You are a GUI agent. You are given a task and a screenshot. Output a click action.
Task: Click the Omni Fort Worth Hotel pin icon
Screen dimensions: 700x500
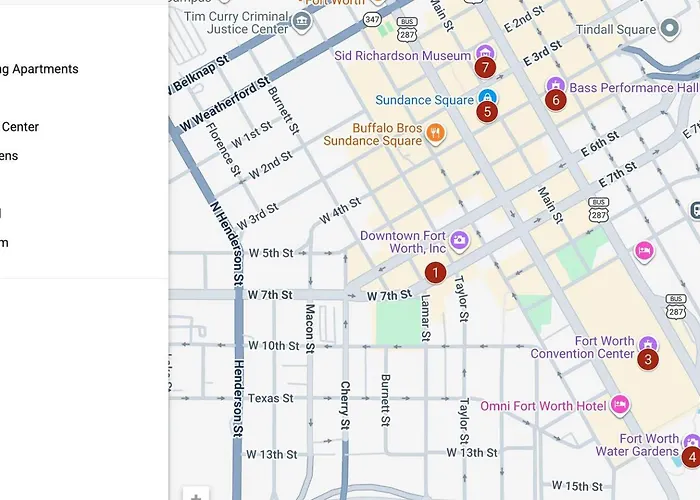(x=620, y=405)
